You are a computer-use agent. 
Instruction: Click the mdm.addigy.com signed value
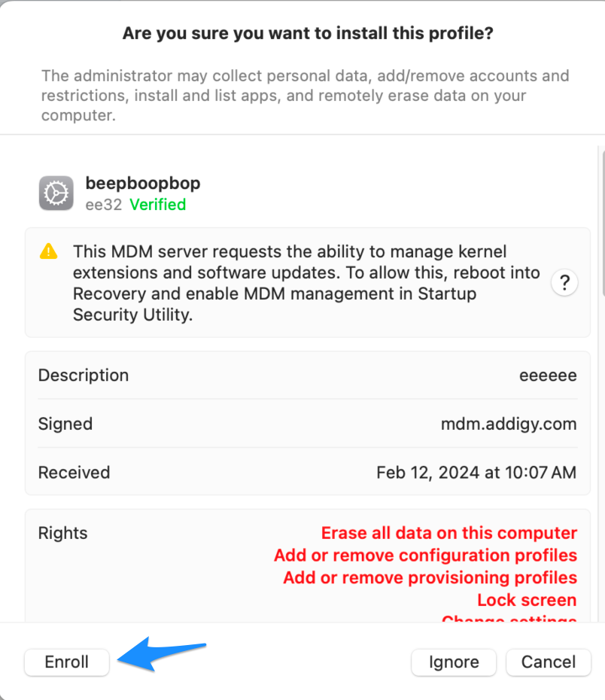pos(509,424)
